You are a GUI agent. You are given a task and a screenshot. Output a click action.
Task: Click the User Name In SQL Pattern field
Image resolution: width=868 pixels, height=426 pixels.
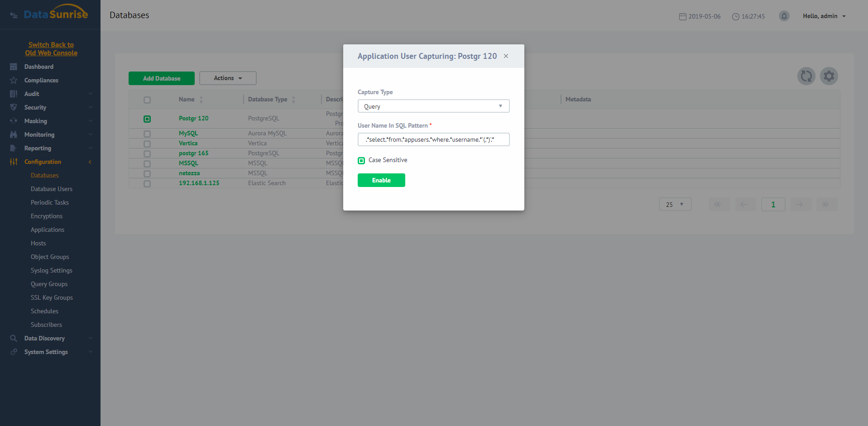coord(433,139)
